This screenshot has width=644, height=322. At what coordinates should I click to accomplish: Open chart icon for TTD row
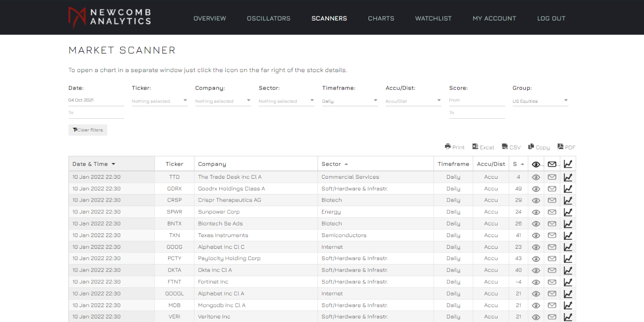568,177
